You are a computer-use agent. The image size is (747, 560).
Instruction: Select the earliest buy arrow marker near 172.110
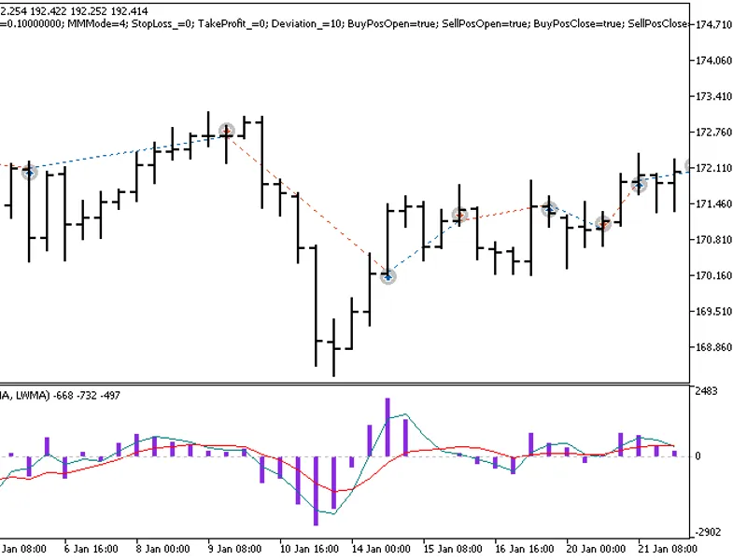pos(30,173)
